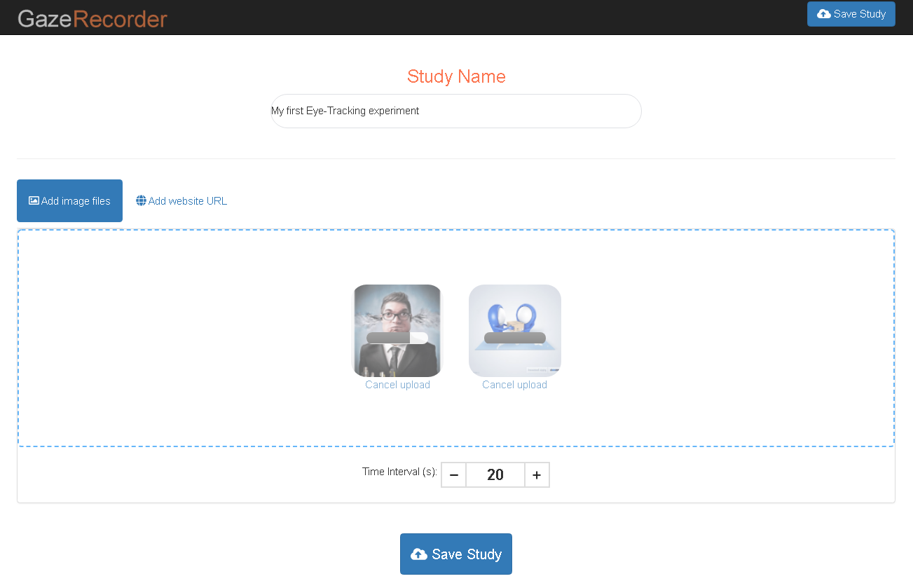Cancel upload of the blue product image

(514, 384)
